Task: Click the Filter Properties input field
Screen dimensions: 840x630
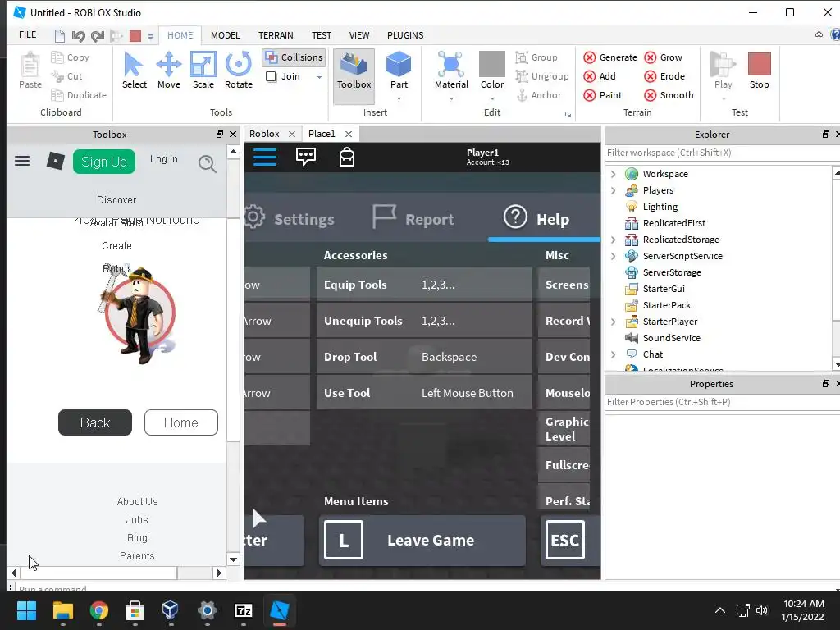Action: (720, 402)
